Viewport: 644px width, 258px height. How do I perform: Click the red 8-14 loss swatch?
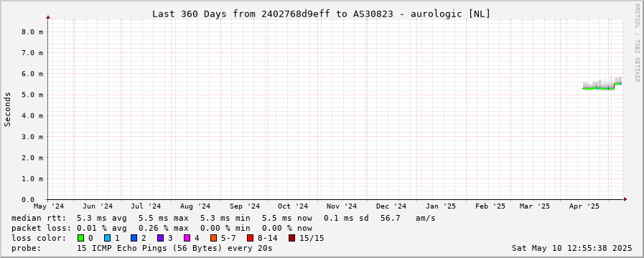(250, 238)
